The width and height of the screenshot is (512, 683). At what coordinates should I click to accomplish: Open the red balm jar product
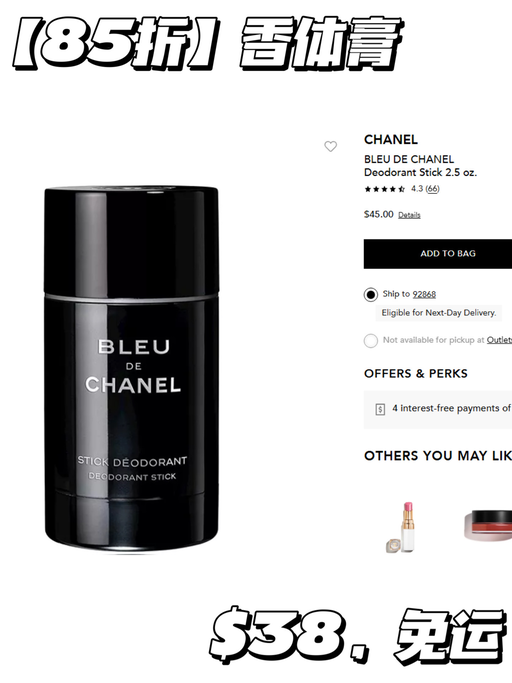point(488,526)
